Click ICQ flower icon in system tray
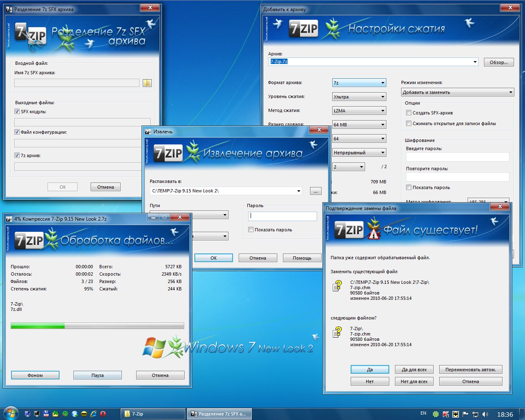525x420 pixels. tap(436, 414)
